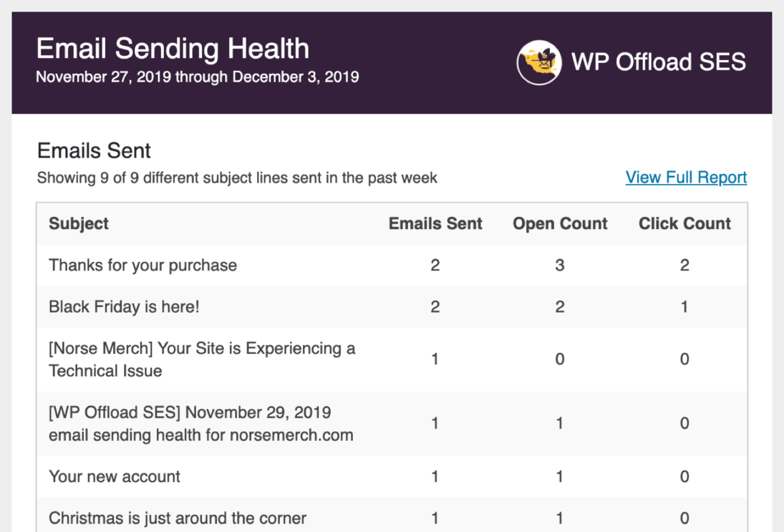Click the Click Count column header

point(684,223)
